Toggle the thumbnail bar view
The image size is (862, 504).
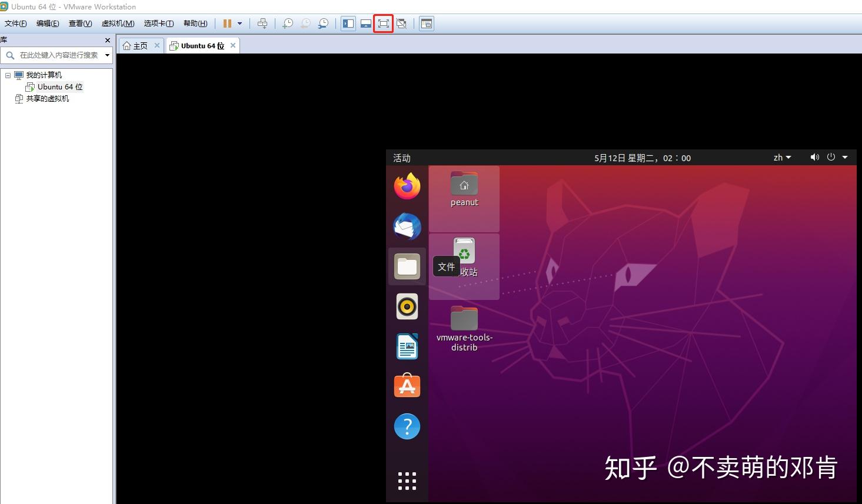pos(366,24)
